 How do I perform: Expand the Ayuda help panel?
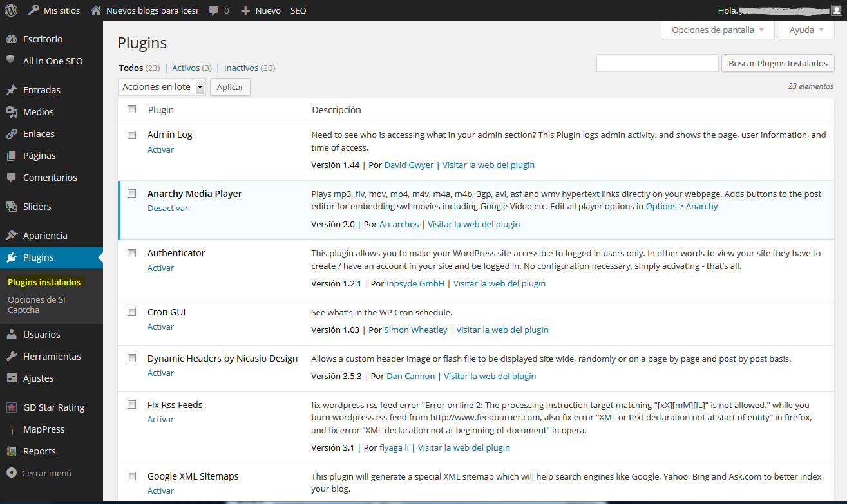click(x=806, y=30)
